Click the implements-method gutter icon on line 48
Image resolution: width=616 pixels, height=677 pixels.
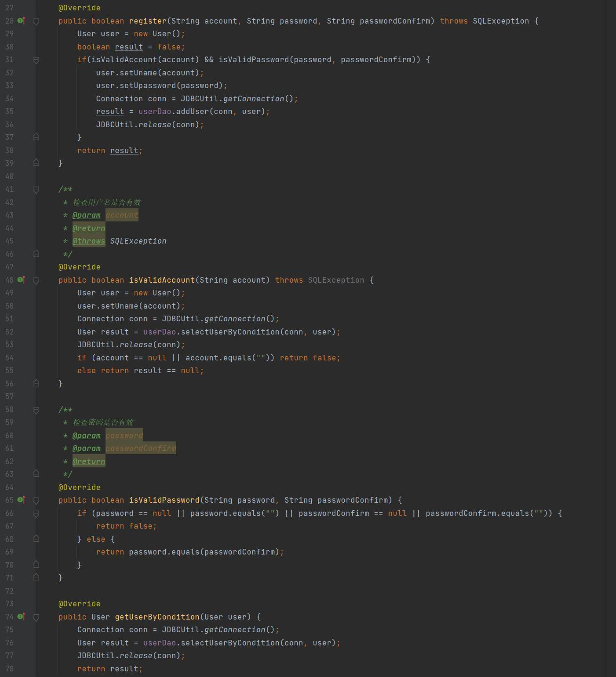(21, 280)
